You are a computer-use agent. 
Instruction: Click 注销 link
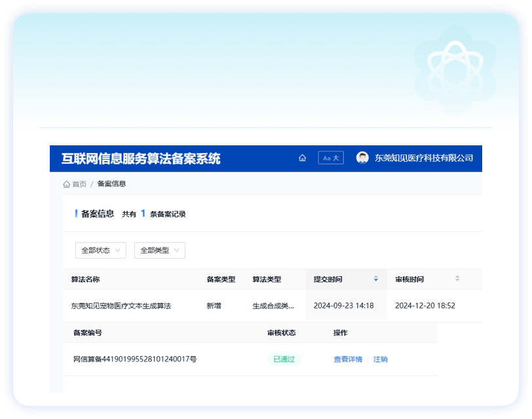click(x=381, y=359)
